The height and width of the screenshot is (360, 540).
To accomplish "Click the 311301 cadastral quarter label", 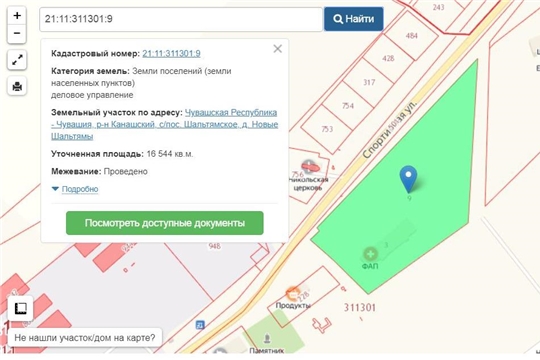I will (360, 307).
